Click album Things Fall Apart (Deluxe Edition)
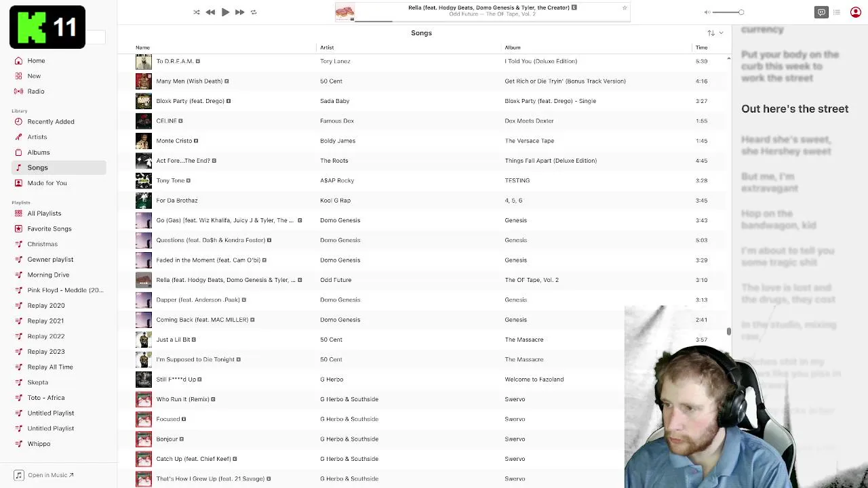The image size is (868, 488). click(x=551, y=161)
